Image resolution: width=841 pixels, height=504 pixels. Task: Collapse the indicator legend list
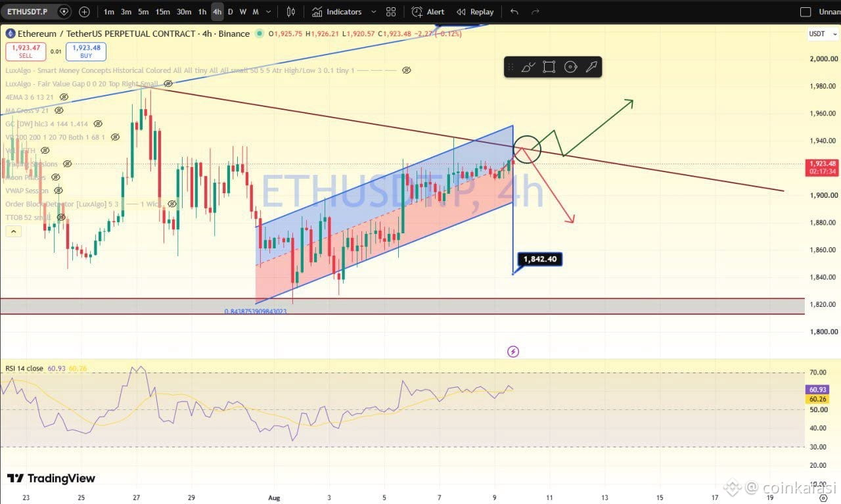pos(13,231)
